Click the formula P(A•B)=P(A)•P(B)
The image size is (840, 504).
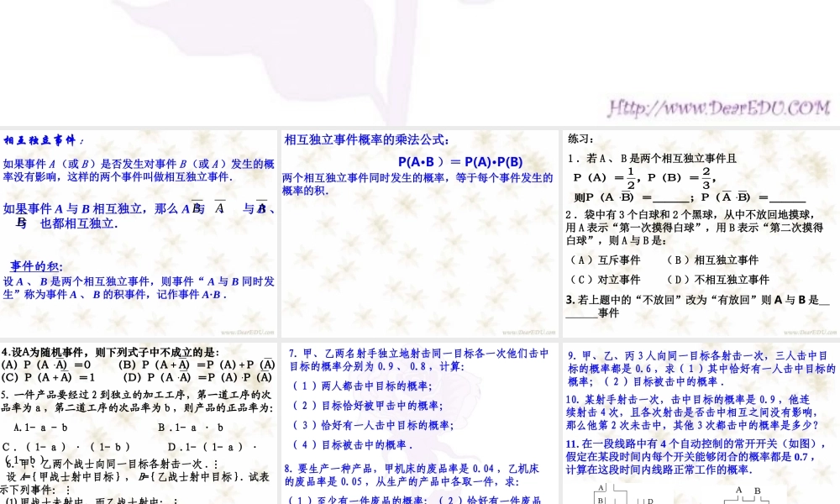point(460,162)
